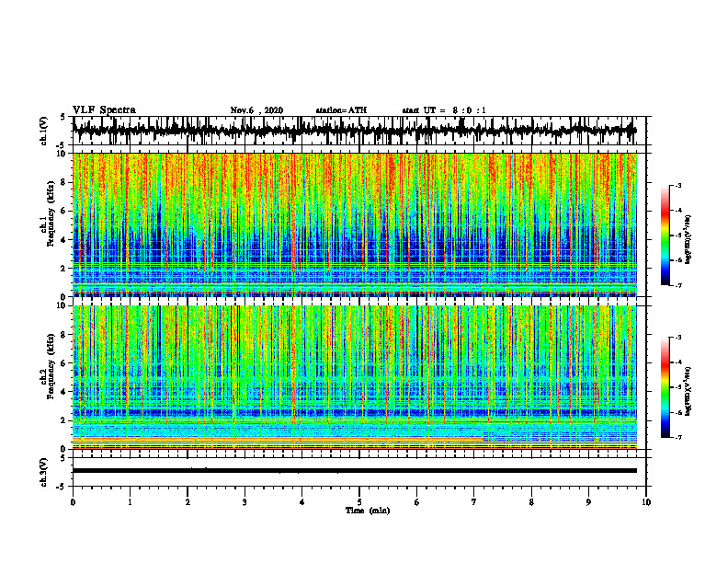The height and width of the screenshot is (563, 728).
Task: Click the time axis tick label "3"
Action: pos(245,502)
